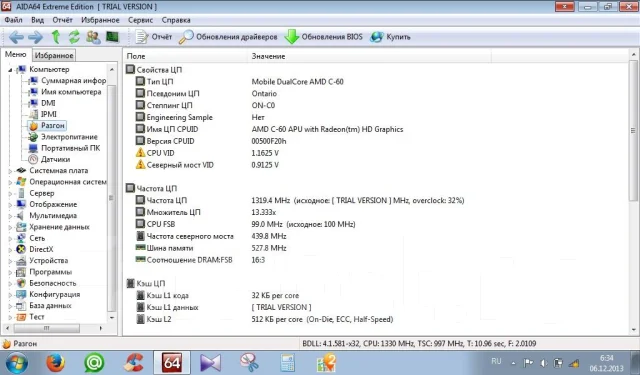Expand the Сервер tree node
The width and height of the screenshot is (640, 375).
click(x=10, y=193)
